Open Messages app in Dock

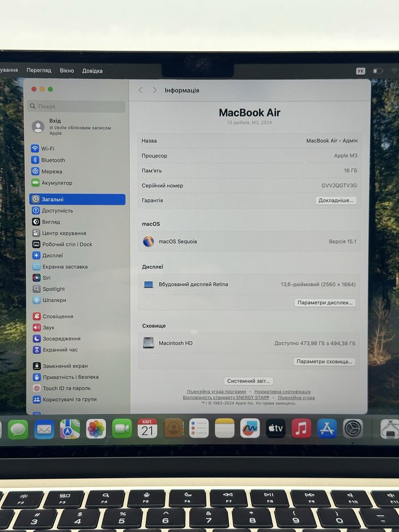18,429
